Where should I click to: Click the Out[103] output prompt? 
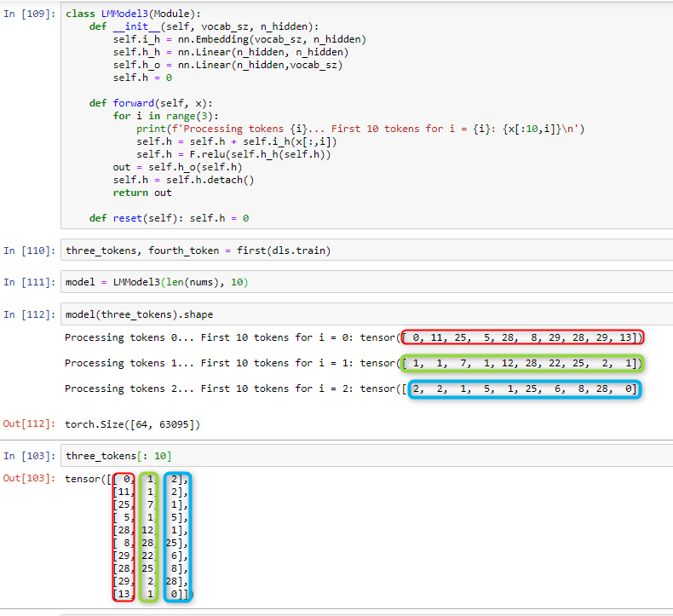click(30, 479)
